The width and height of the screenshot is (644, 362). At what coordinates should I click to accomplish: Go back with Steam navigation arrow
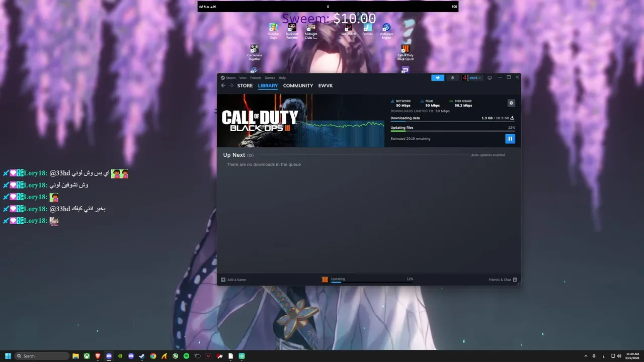tap(223, 85)
